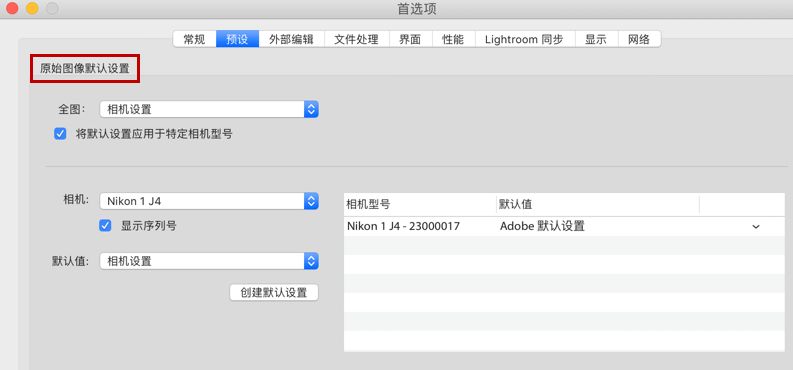This screenshot has height=370, width=793.
Task: Click the Adobe 默认设置 table cell
Action: pos(542,226)
